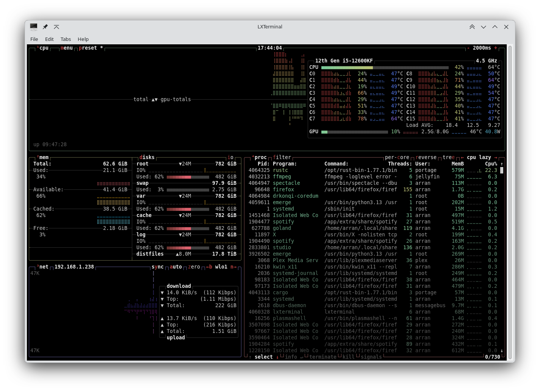Click the select down arrow at bottom
Image resolution: width=540 pixels, height=392 pixels.
277,357
